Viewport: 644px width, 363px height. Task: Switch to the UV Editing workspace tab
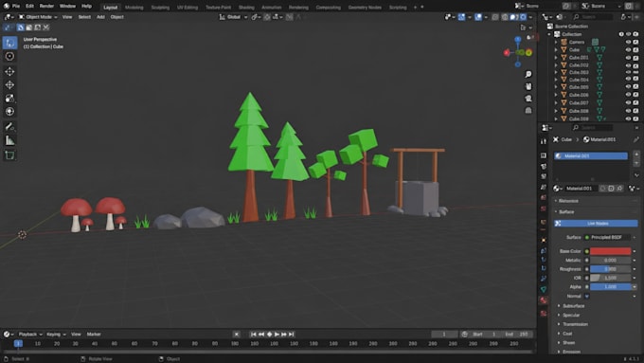[x=188, y=7]
